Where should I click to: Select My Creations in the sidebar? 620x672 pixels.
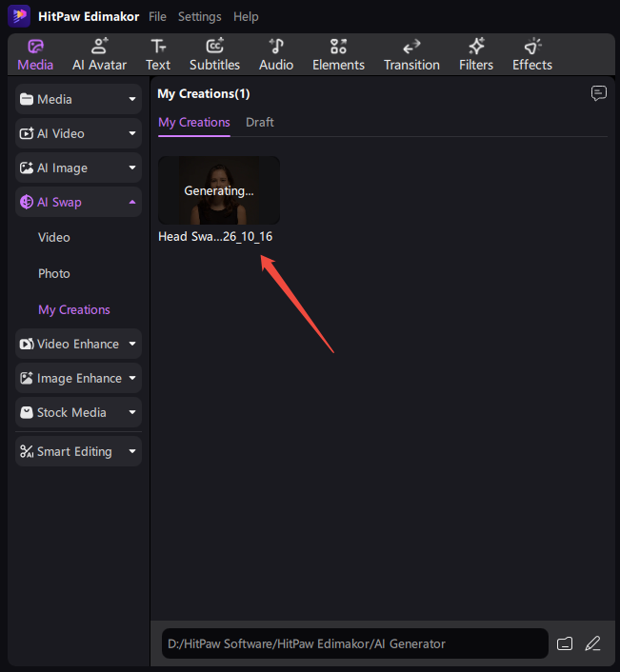pyautogui.click(x=74, y=310)
